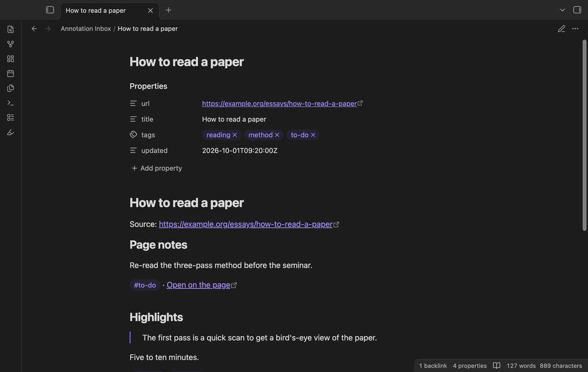Open the Source link in note body
This screenshot has width=588, height=372.
pyautogui.click(x=246, y=224)
